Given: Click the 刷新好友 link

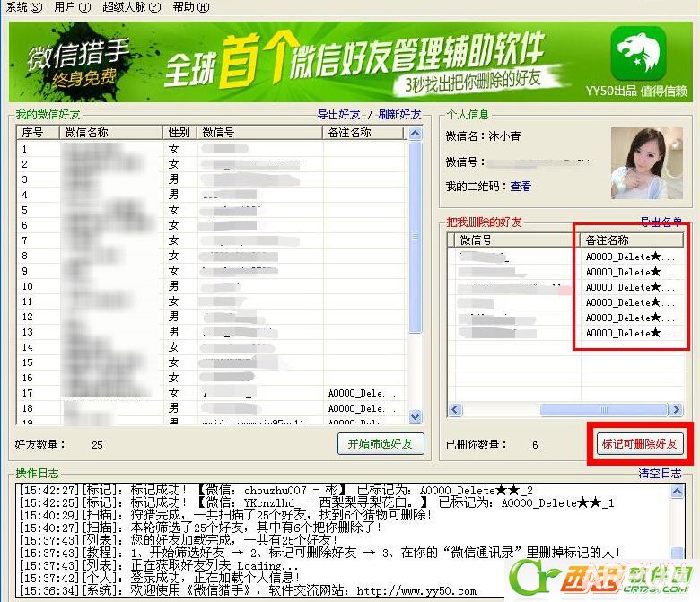Looking at the screenshot, I should (399, 115).
